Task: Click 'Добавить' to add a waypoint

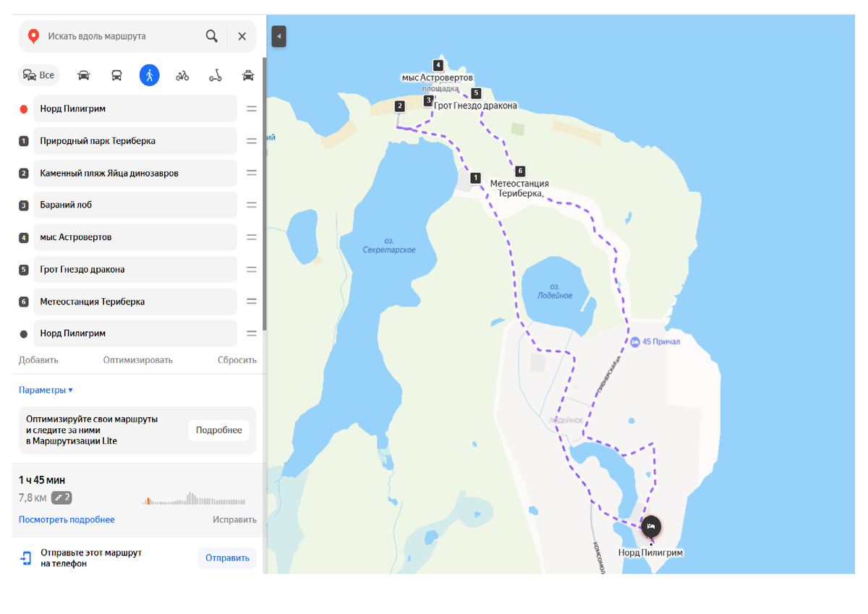Action: (38, 360)
